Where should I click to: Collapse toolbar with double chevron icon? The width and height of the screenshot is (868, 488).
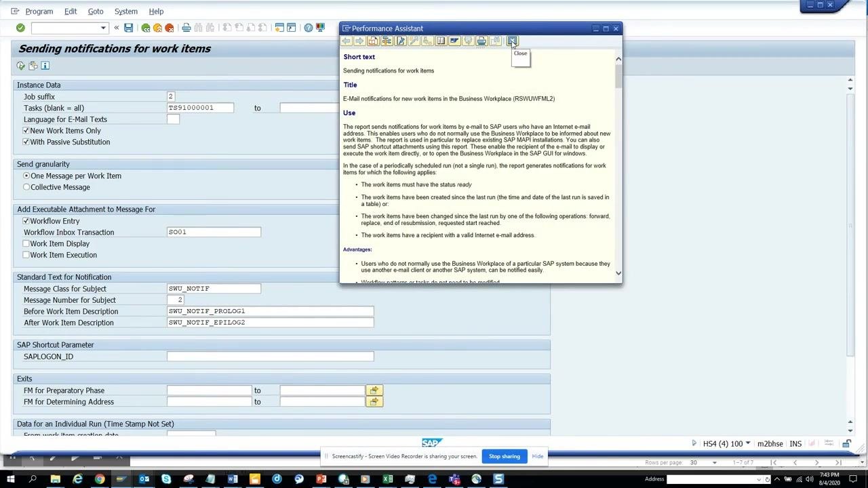[x=117, y=28]
